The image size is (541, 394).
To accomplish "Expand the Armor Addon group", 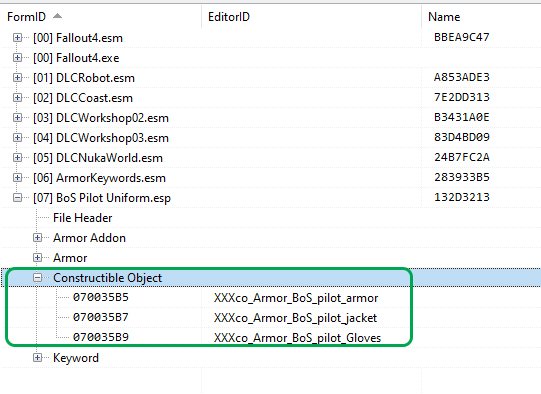I will (x=37, y=238).
